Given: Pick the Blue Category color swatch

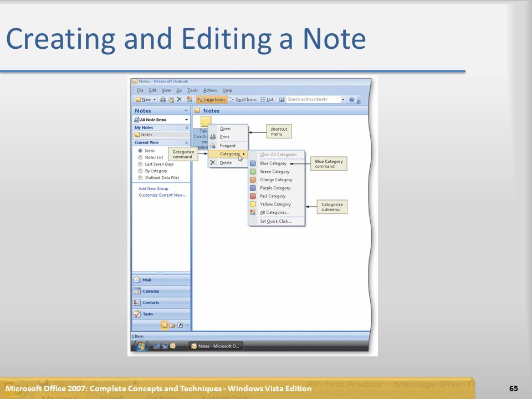Looking at the screenshot, I should 253,163.
